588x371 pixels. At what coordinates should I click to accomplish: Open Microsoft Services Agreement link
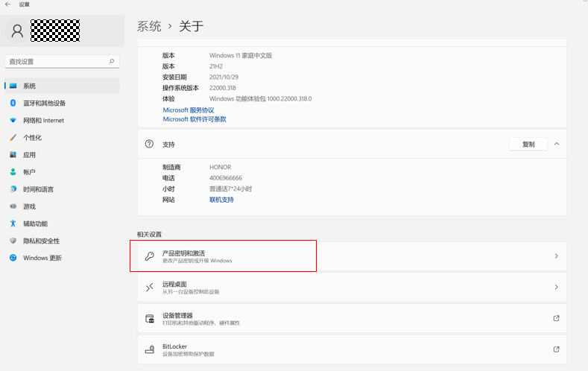[x=189, y=110]
